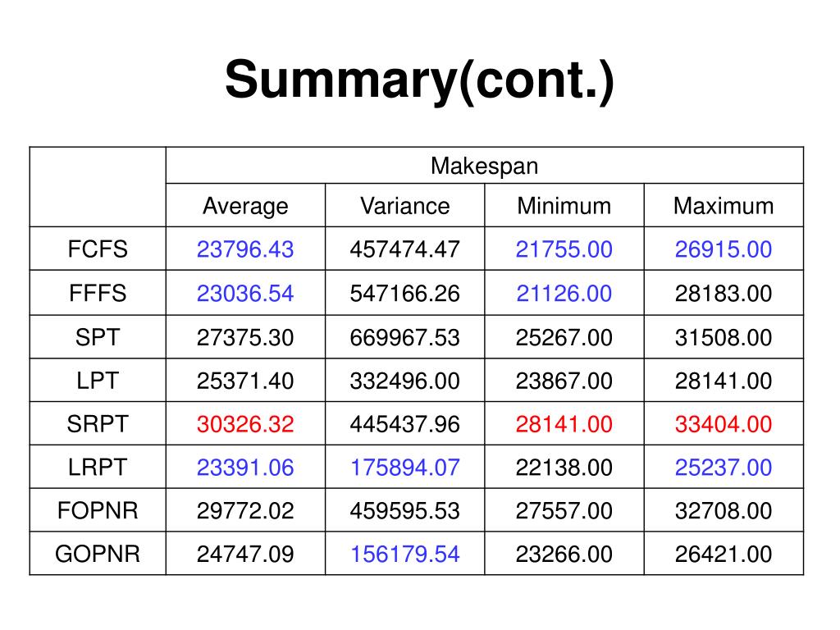Screen dimensions: 840x630
Task: Select the Maximum column header
Action: (x=724, y=206)
